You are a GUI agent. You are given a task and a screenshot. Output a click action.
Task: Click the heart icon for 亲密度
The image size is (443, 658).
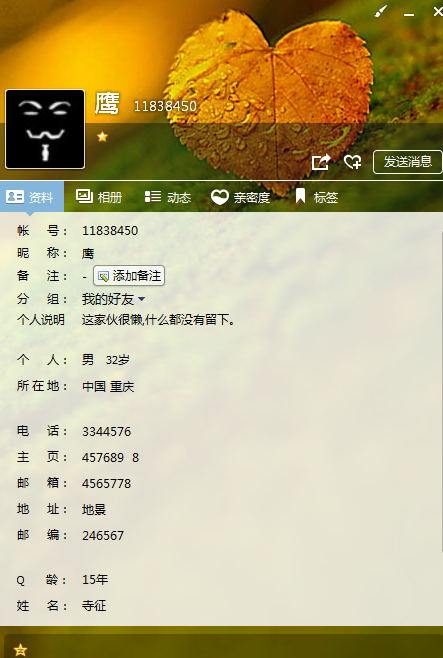pos(219,196)
